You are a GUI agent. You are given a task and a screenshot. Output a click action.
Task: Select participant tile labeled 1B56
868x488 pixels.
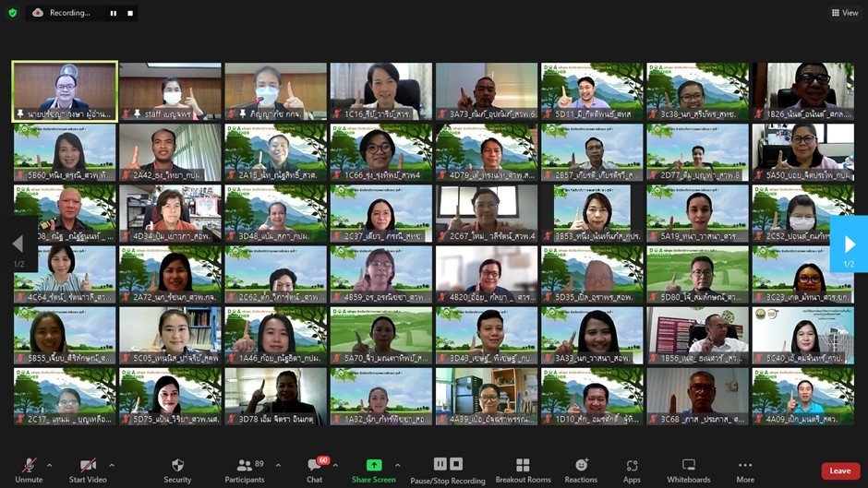coord(697,336)
